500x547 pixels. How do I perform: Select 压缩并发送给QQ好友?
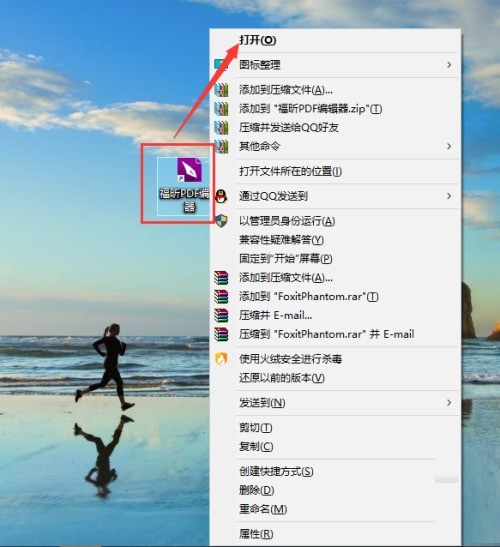[x=289, y=127]
